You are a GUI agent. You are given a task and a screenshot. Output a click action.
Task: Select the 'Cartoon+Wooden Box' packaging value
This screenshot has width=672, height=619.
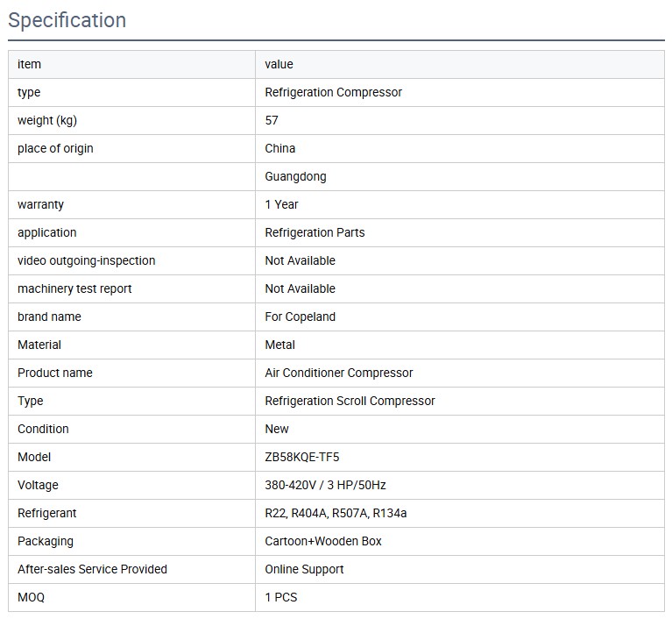coord(322,541)
